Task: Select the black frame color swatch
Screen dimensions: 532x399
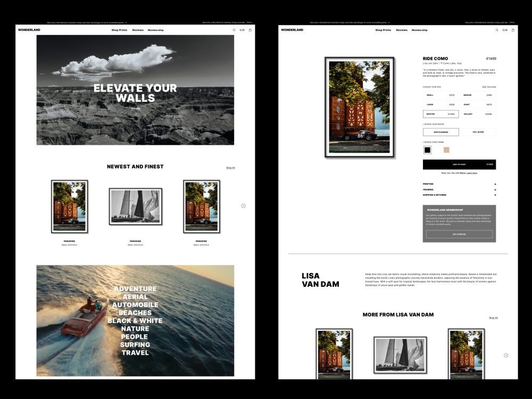Action: click(428, 150)
